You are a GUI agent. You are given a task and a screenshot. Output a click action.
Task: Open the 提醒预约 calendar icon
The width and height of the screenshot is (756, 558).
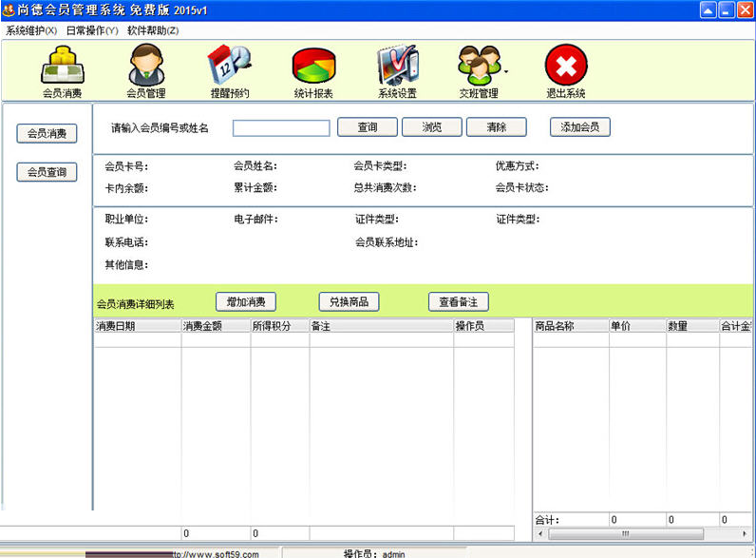(230, 71)
